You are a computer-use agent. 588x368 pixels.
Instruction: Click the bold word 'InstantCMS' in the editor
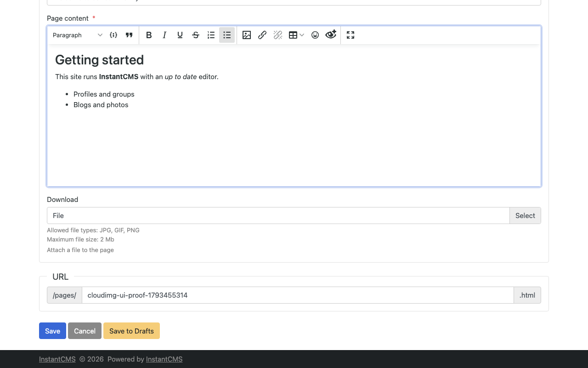pyautogui.click(x=119, y=77)
